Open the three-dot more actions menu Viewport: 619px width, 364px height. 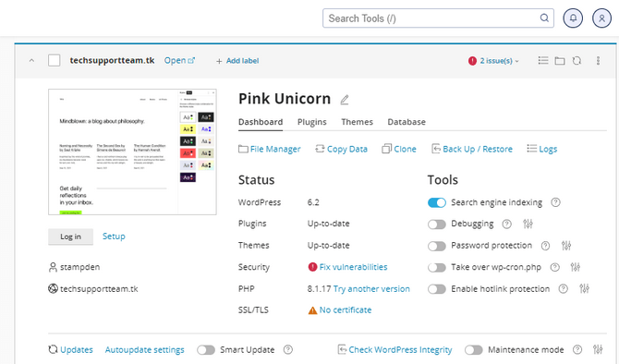598,60
